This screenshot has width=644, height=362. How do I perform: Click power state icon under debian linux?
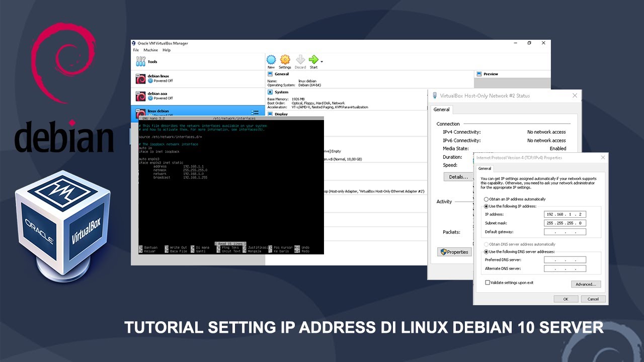pos(150,81)
